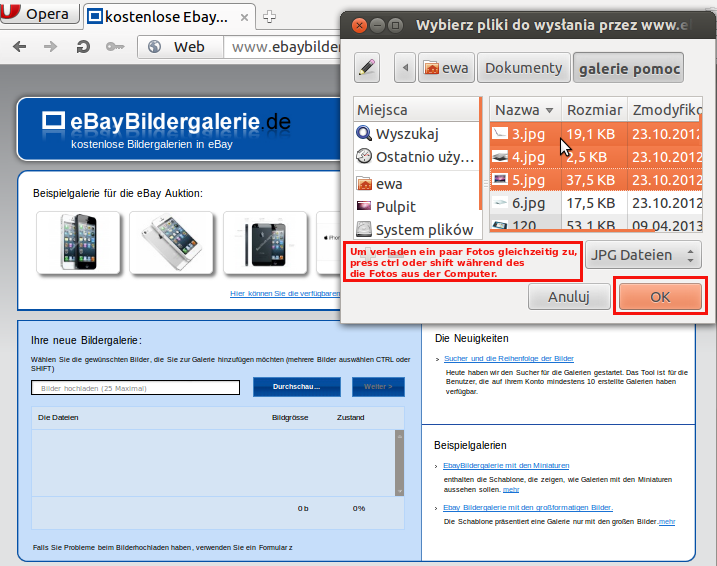
Task: Select Wyszukaj in the Miejsca list
Action: tap(416, 133)
